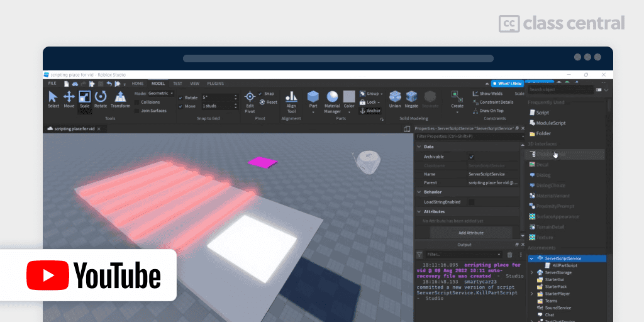The image size is (644, 322).
Task: Toggle the Move snap checkbox
Action: pyautogui.click(x=180, y=106)
